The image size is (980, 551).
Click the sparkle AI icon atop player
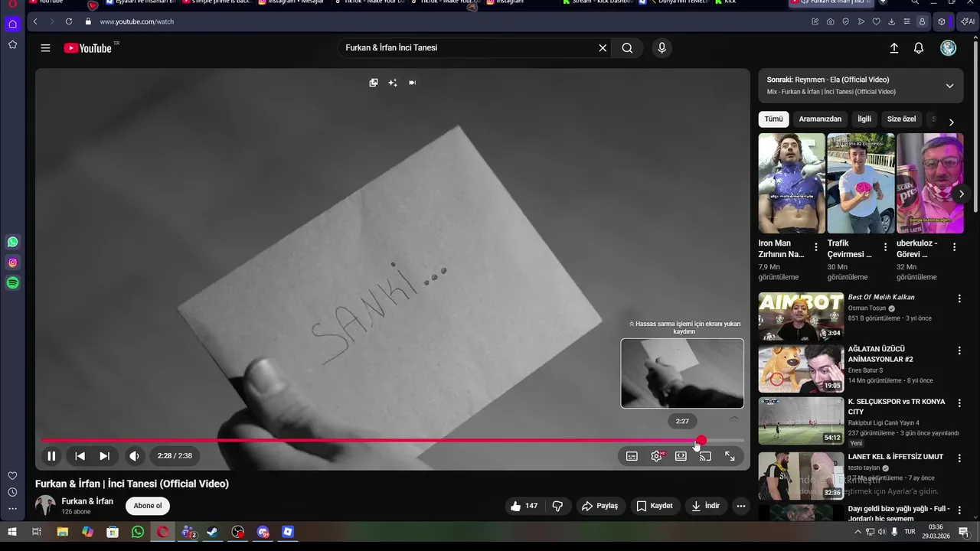tap(393, 83)
